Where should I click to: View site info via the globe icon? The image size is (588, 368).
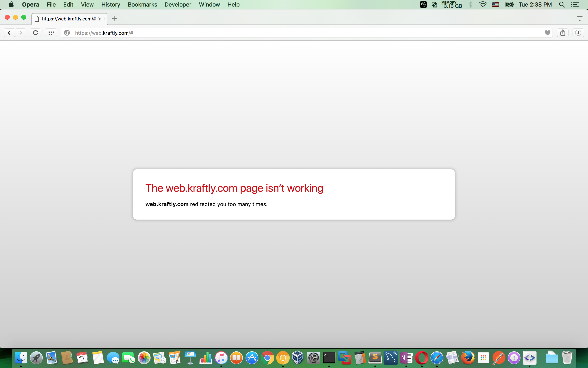click(67, 33)
